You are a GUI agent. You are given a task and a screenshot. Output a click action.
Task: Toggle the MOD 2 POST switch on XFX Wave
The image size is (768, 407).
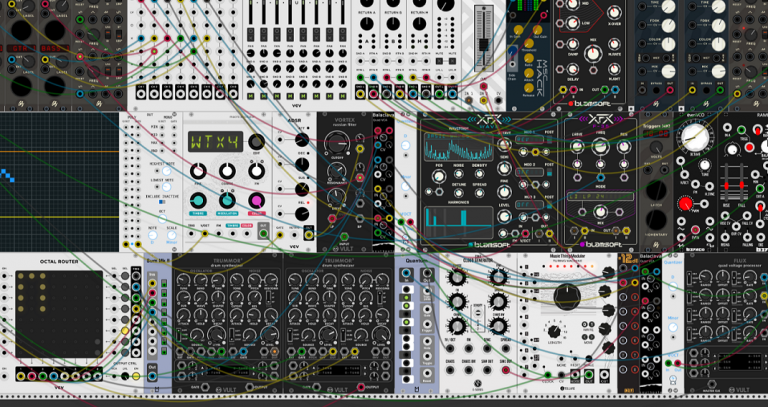pos(549,172)
